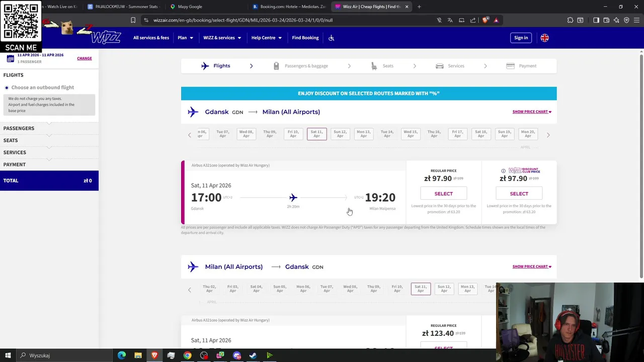Click the info icon beside the Discount Club price
The width and height of the screenshot is (644, 362).
click(x=503, y=171)
